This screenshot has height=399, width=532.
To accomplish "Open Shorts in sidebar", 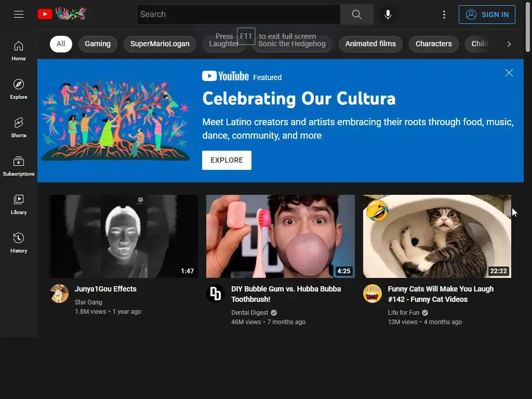I will click(19, 128).
